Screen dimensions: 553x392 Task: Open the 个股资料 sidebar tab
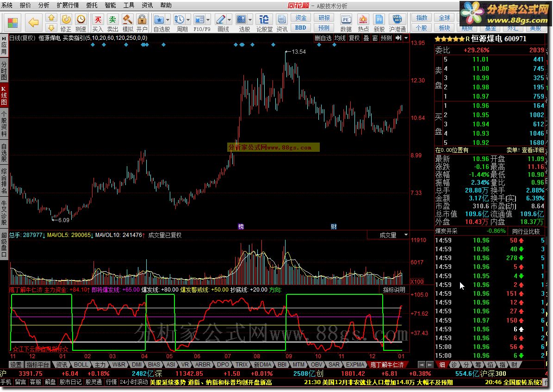pyautogui.click(x=4, y=124)
